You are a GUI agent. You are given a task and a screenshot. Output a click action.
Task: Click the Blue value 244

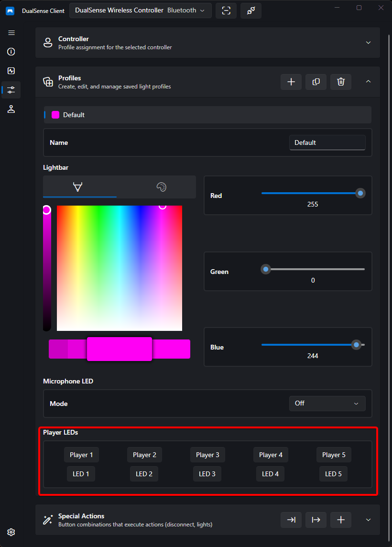[313, 356]
